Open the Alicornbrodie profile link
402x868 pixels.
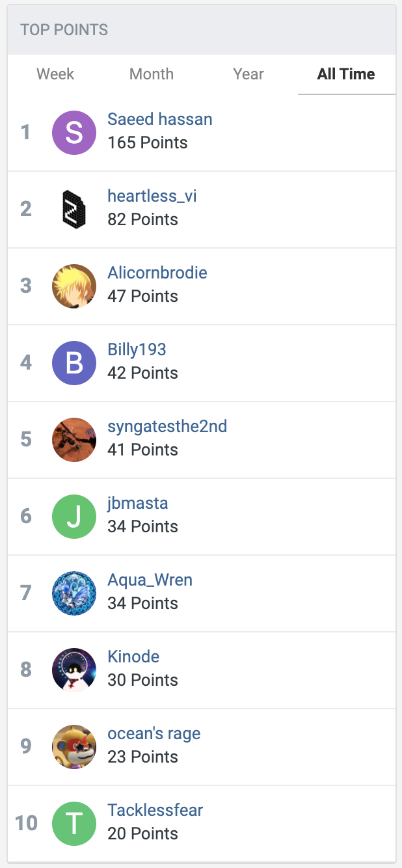157,273
